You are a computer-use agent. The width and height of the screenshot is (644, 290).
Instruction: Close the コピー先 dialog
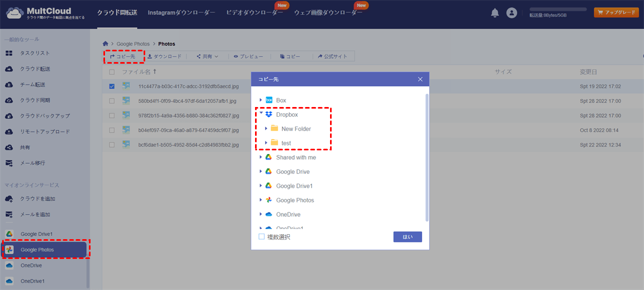tap(421, 79)
